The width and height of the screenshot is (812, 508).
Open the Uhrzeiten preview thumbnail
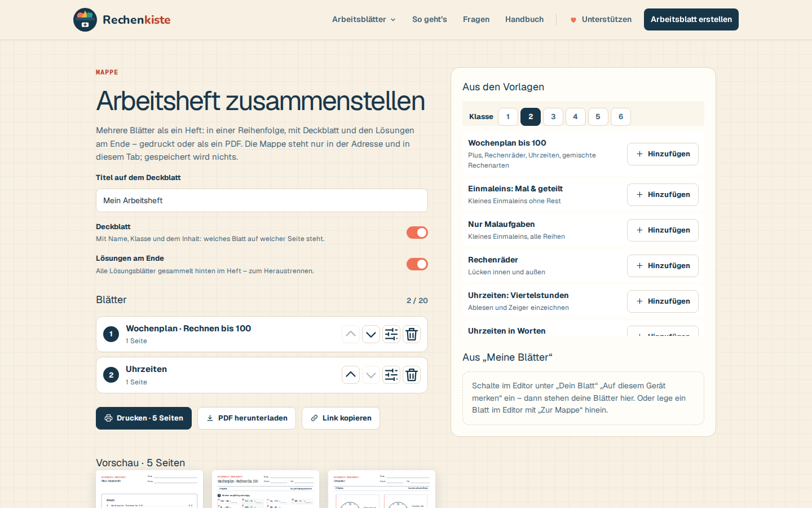tap(382, 489)
